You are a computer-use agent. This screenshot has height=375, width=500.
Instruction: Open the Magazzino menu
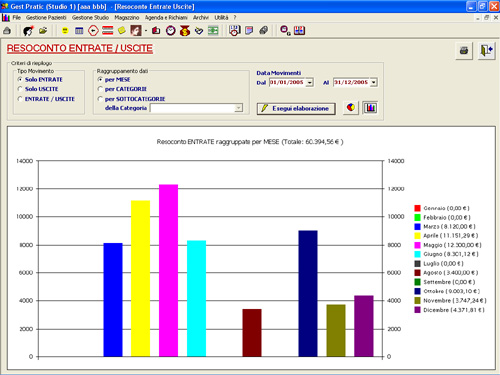coord(127,17)
